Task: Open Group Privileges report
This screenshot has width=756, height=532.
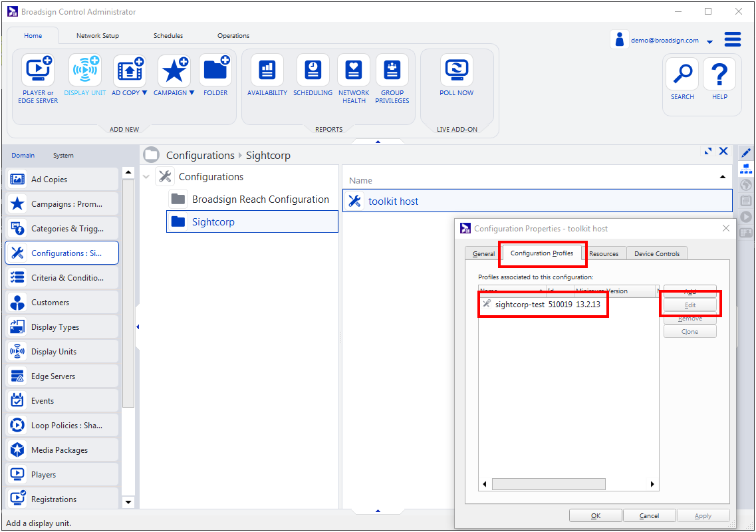Action: coord(392,70)
